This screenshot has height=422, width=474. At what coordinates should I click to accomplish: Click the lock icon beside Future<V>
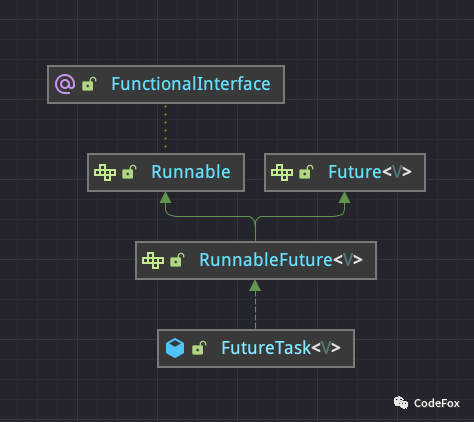pos(306,172)
